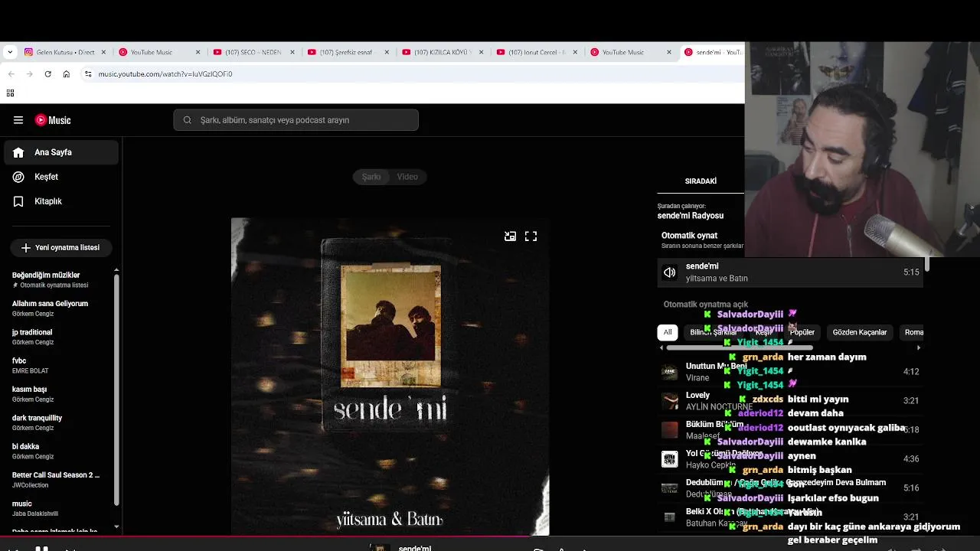Switch the player to Video mode
The width and height of the screenshot is (980, 551).
(x=407, y=177)
